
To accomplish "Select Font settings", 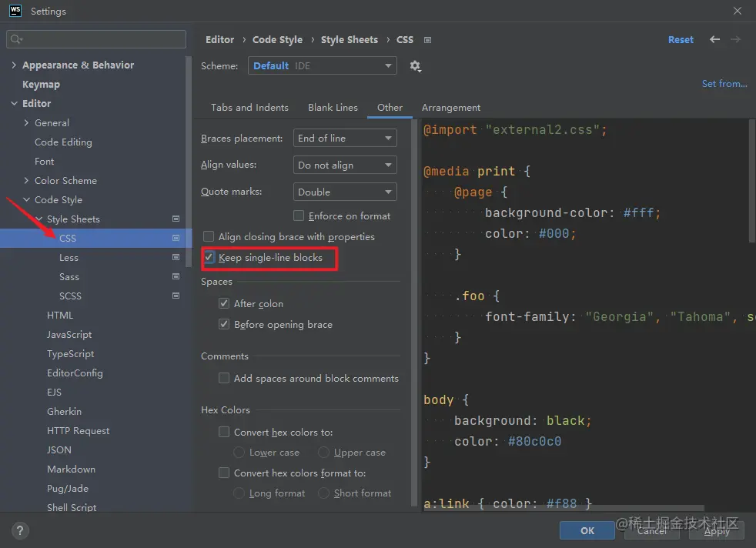I will 44,162.
